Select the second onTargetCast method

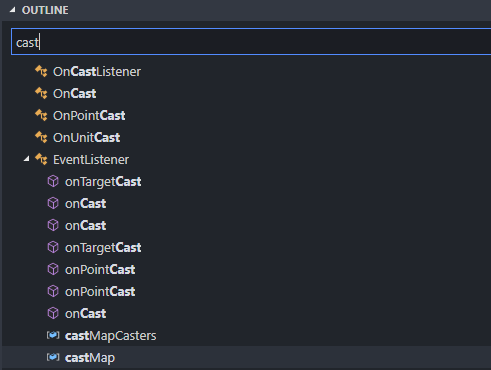[x=103, y=248]
